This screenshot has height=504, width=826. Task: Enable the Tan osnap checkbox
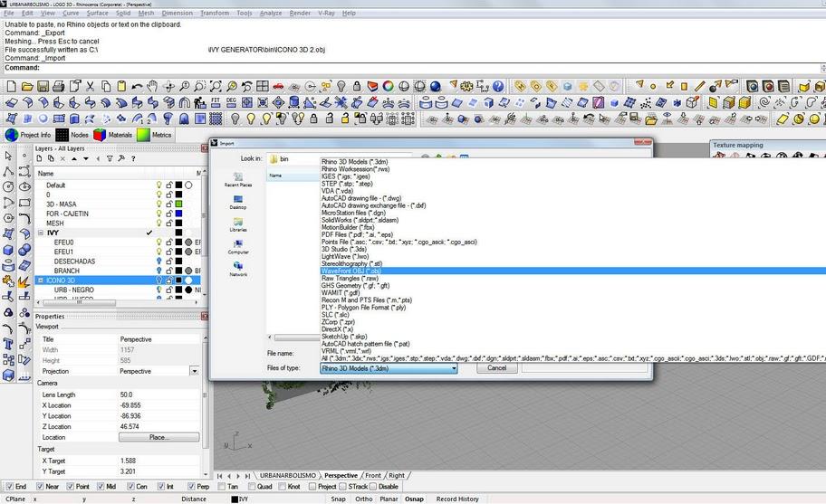tap(222, 487)
